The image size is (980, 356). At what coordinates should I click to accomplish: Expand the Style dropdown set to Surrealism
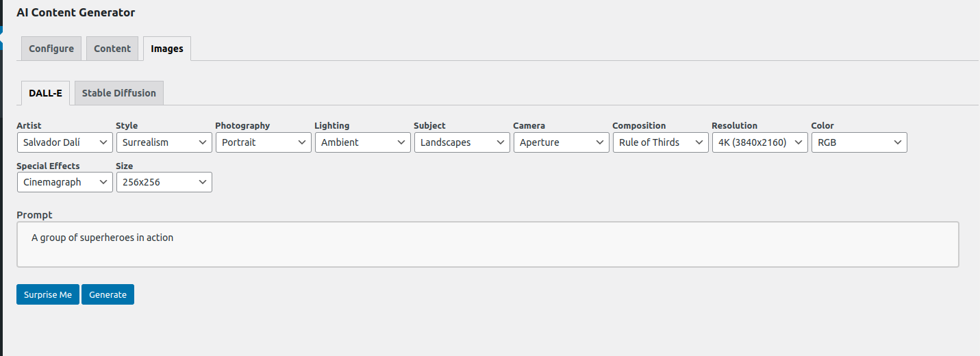pyautogui.click(x=164, y=142)
